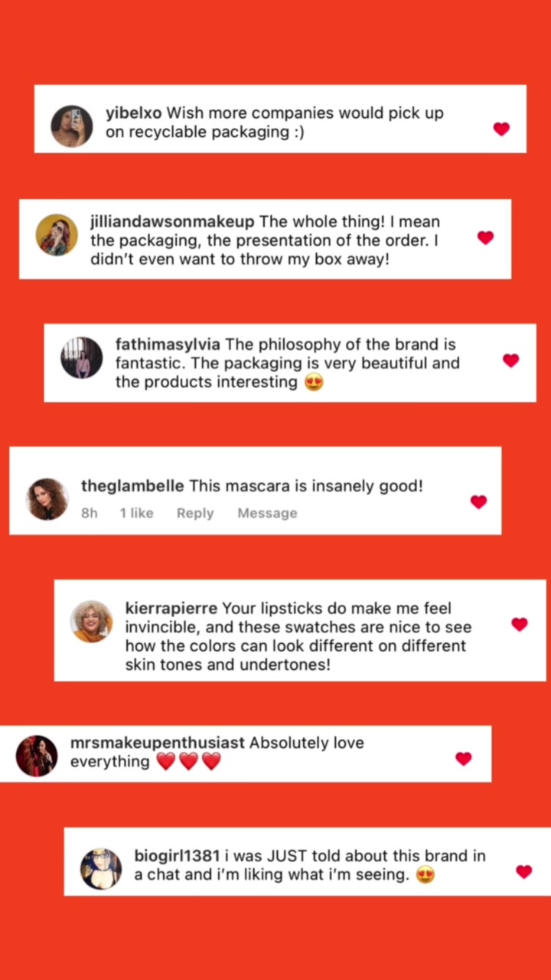This screenshot has width=551, height=980.
Task: Open the kierrapierre username link
Action: tap(171, 609)
